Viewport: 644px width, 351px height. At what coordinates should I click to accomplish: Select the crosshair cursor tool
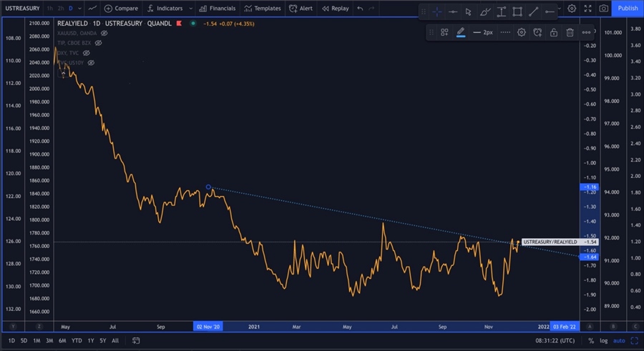(x=436, y=11)
